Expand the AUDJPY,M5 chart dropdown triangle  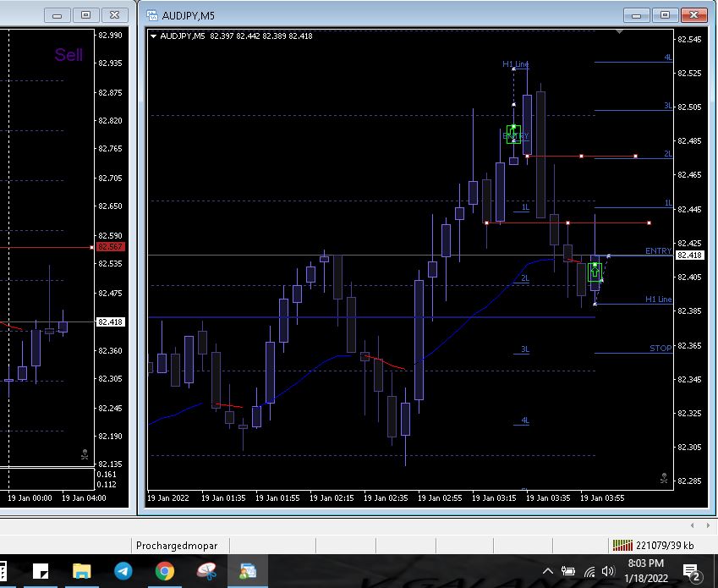[153, 36]
